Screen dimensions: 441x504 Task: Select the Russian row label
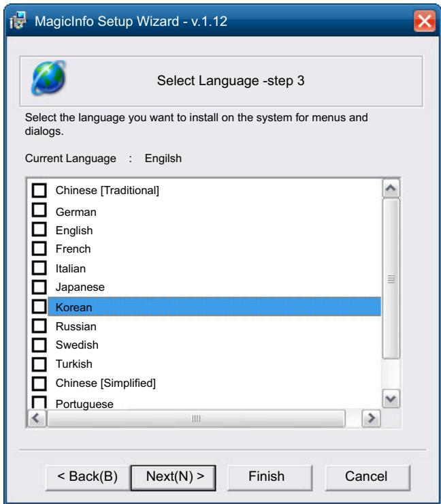pos(76,326)
